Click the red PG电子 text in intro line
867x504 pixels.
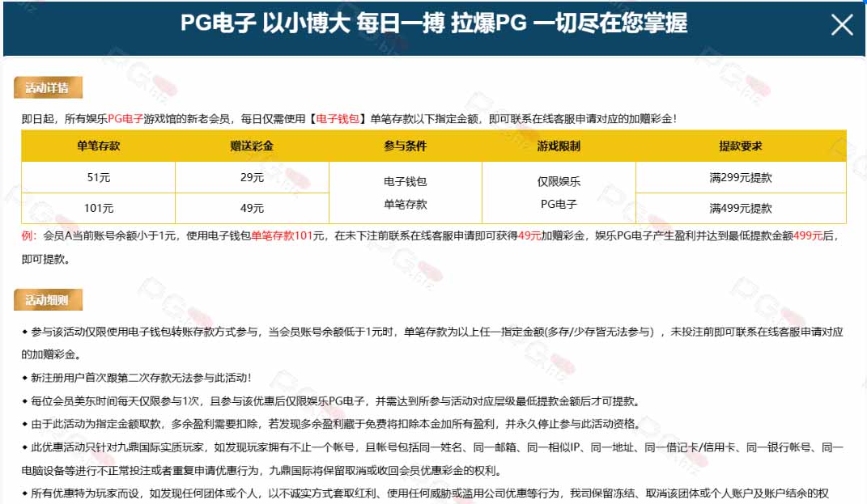pos(125,118)
